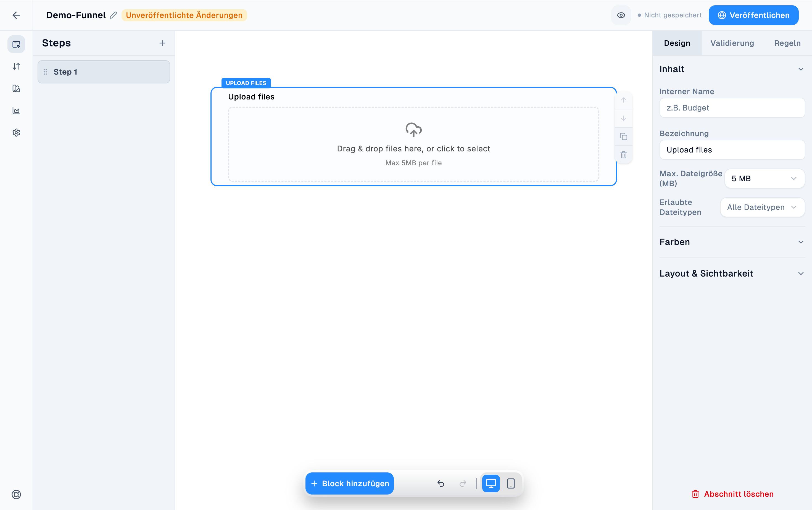Switch to mobile preview mode
Screen dimensions: 812x510
pos(511,483)
